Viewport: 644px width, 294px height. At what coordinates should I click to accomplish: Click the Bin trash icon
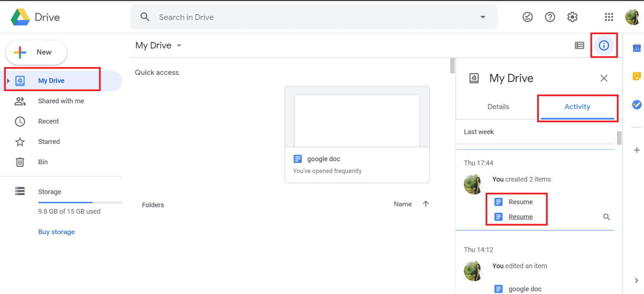click(x=20, y=162)
